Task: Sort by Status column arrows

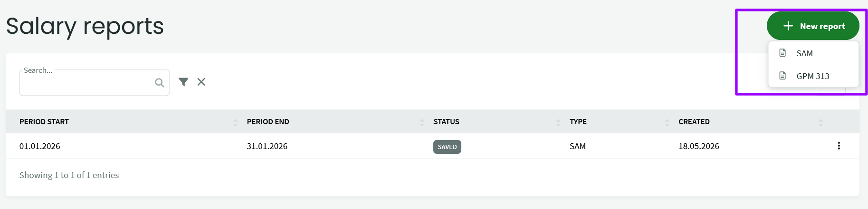Action: 558,122
